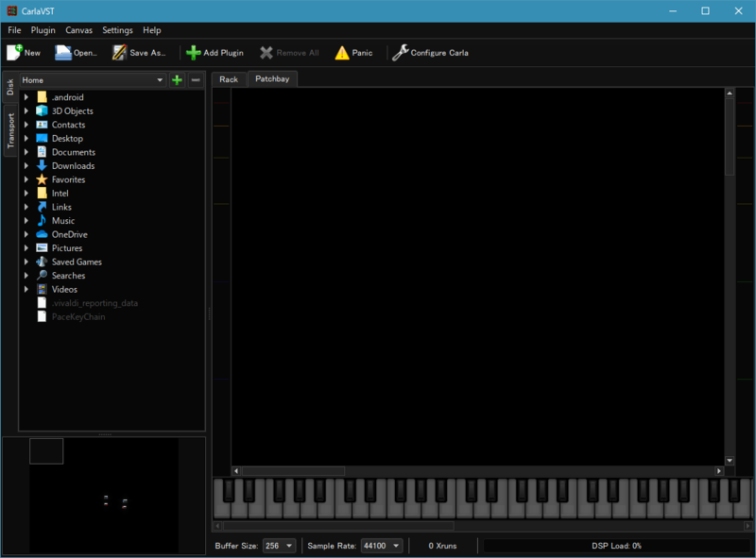Select the .vivaldi_reporting_data file
This screenshot has width=756, height=558.
95,303
